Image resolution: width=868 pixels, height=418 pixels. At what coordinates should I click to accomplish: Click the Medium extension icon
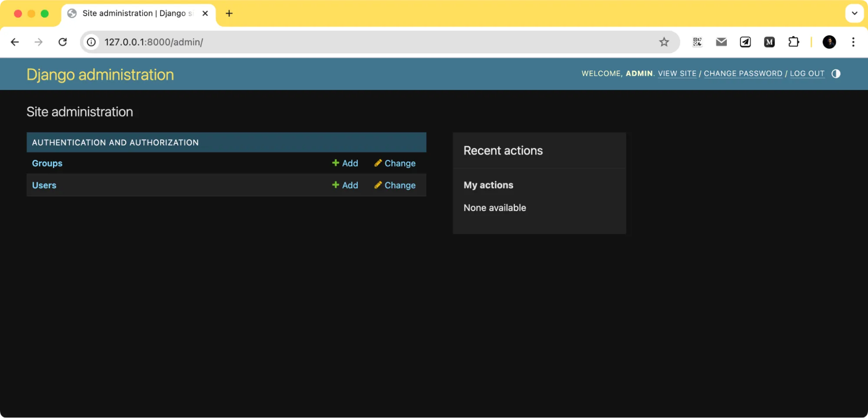[x=769, y=42]
